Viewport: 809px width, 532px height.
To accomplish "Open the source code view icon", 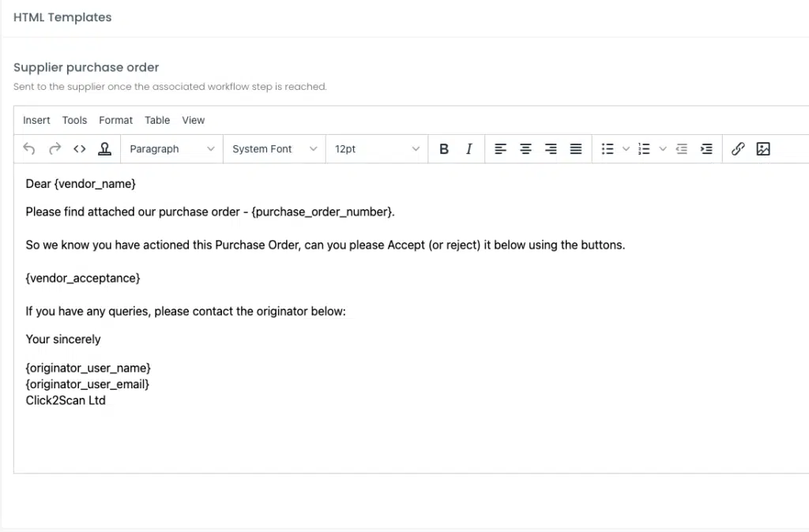I will 80,149.
